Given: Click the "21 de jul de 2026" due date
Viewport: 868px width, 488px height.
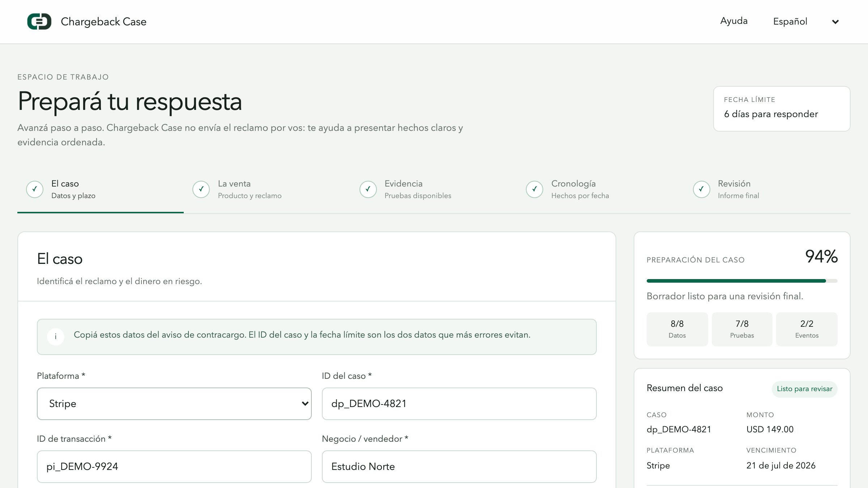Looking at the screenshot, I should click(781, 466).
